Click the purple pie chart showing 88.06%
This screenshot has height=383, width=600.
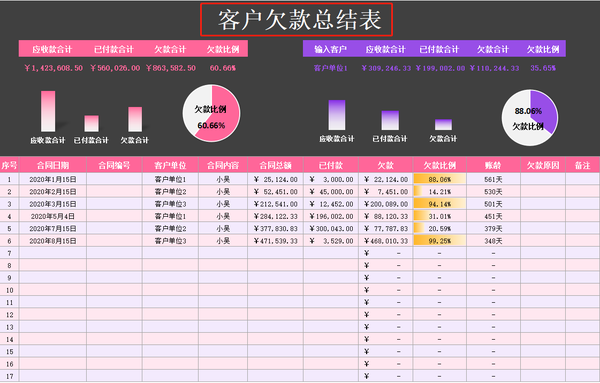click(530, 117)
